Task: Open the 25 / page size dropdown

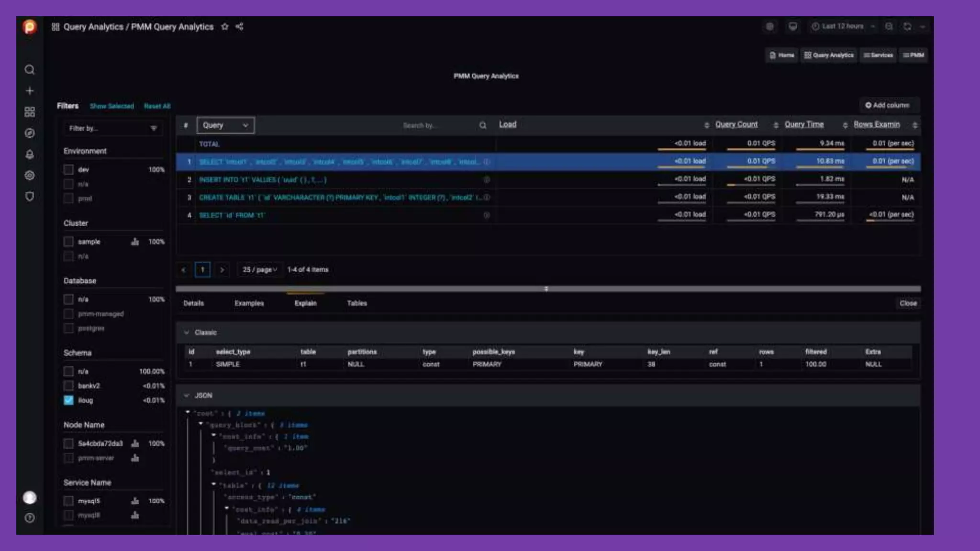Action: pyautogui.click(x=259, y=270)
